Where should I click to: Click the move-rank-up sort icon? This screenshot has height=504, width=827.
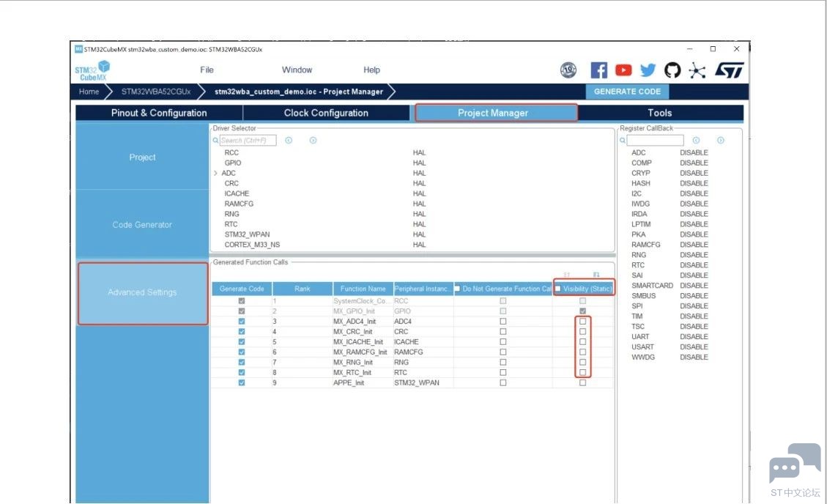click(x=567, y=275)
